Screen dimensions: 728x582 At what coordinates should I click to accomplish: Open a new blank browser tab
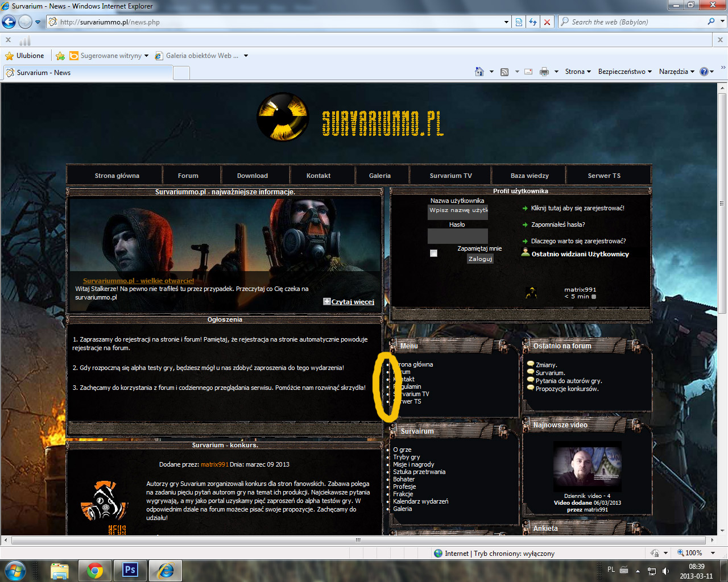[x=181, y=73]
